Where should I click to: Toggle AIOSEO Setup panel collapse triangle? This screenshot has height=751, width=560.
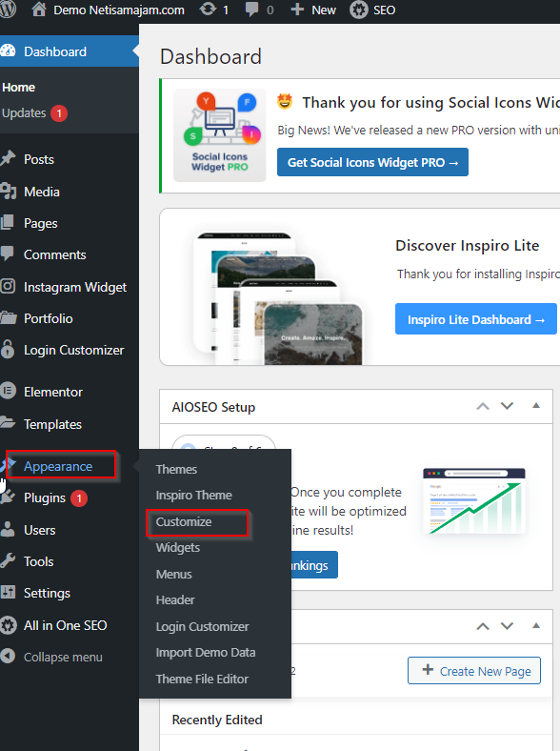(x=536, y=406)
